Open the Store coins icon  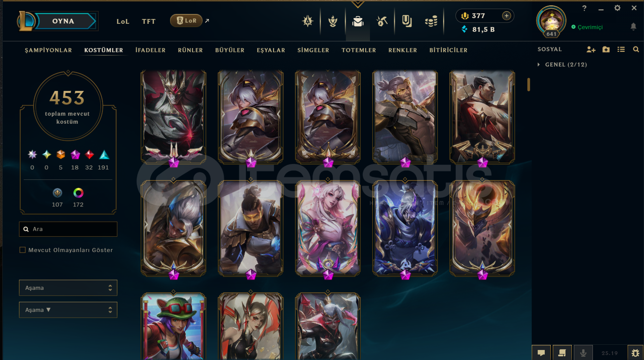(x=431, y=21)
